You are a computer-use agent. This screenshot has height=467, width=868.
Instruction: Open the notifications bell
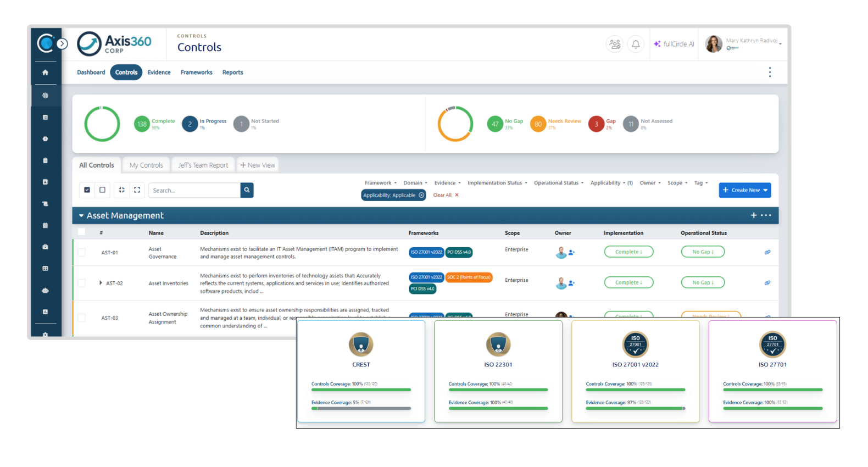tap(636, 44)
